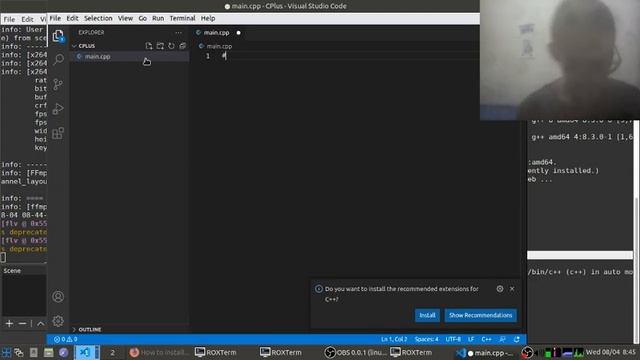640x360 pixels.
Task: Dismiss the C++ extensions notification
Action: (512, 289)
